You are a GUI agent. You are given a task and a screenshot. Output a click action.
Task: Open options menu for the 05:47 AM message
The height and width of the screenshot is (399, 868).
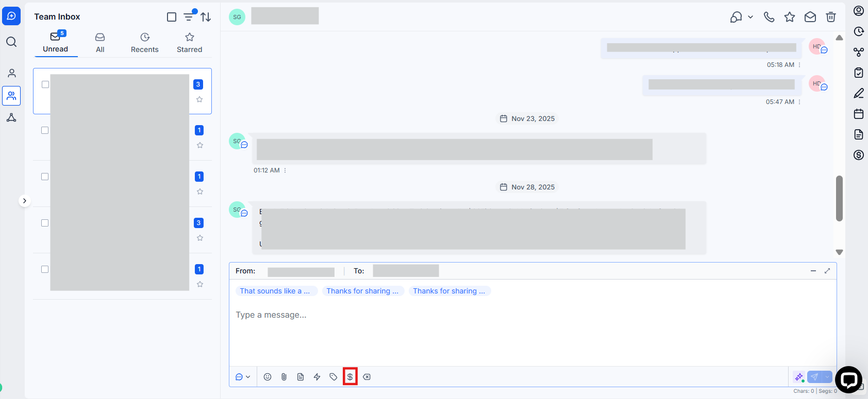pos(799,102)
